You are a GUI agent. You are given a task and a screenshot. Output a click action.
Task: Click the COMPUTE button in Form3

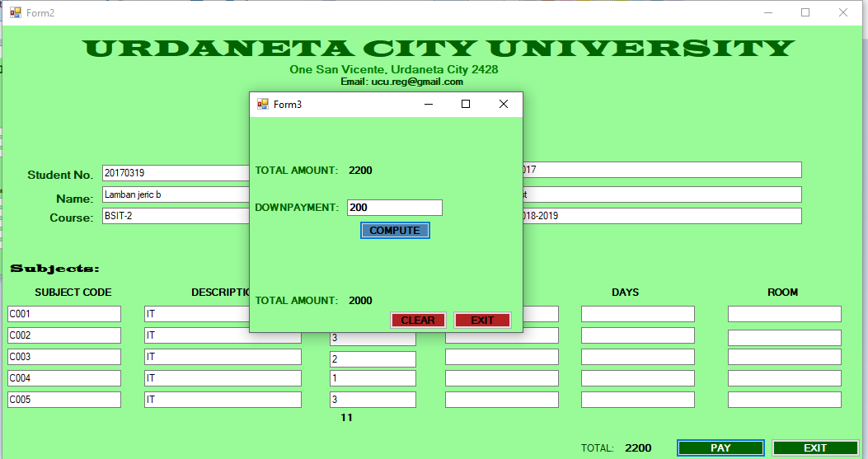[x=394, y=231]
